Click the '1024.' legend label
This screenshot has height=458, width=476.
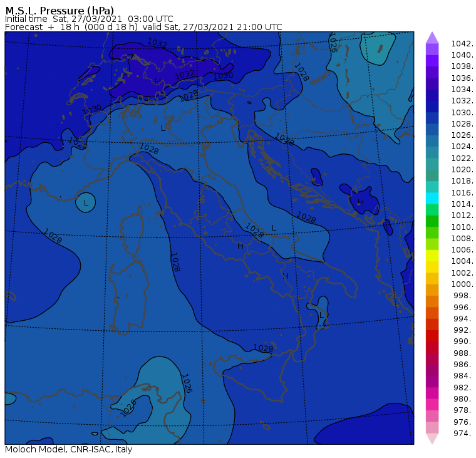pos(462,147)
